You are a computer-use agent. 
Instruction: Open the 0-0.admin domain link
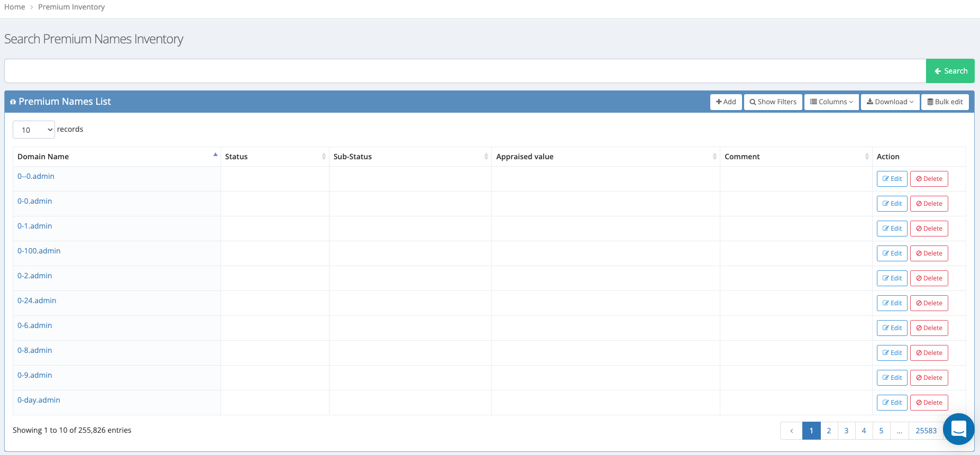tap(35, 201)
